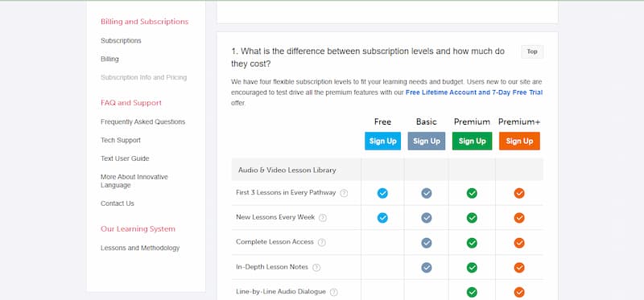The image size is (644, 300).
Task: Jump back using the Top button
Action: [532, 51]
